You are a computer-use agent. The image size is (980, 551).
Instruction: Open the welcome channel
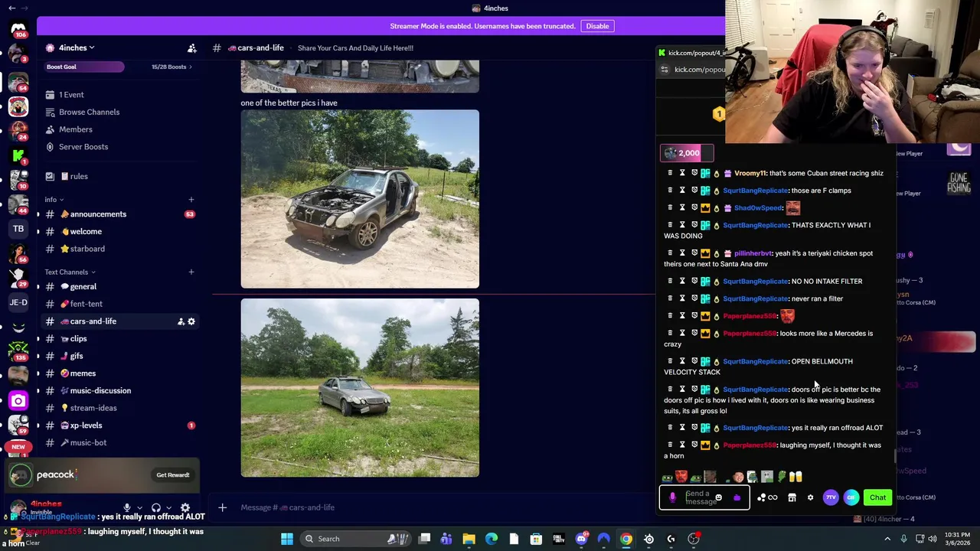coord(119,231)
